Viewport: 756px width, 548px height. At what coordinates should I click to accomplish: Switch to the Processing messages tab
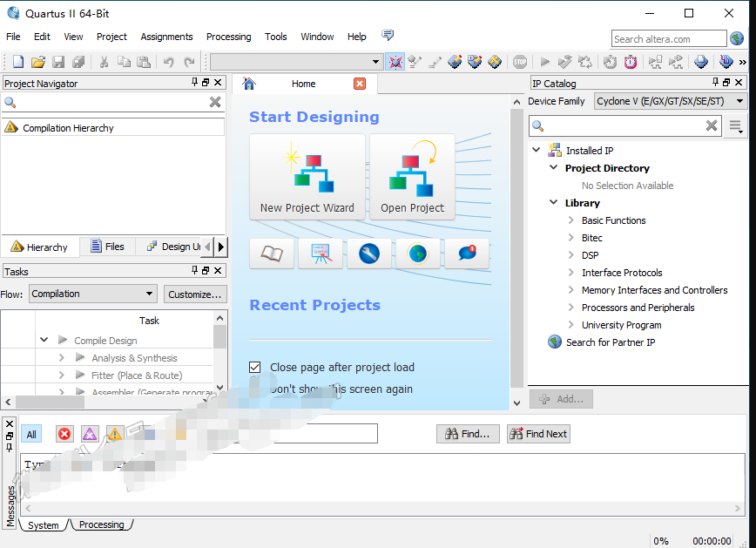click(x=102, y=524)
